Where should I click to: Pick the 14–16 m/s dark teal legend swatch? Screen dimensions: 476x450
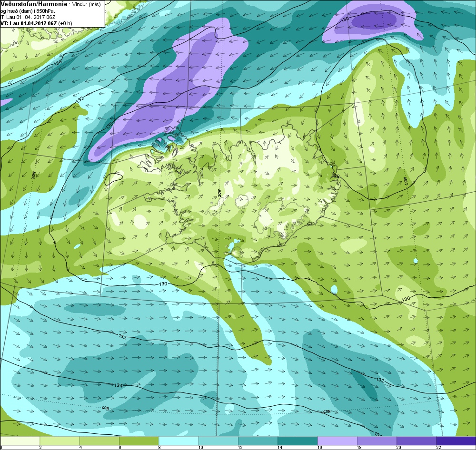coord(297,440)
